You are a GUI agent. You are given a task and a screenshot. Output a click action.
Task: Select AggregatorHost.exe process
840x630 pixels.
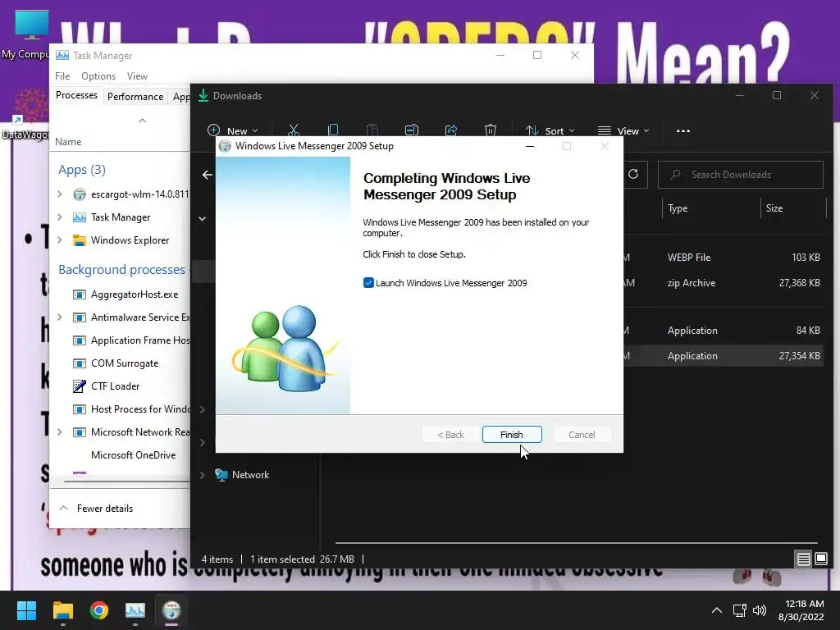[x=135, y=294]
